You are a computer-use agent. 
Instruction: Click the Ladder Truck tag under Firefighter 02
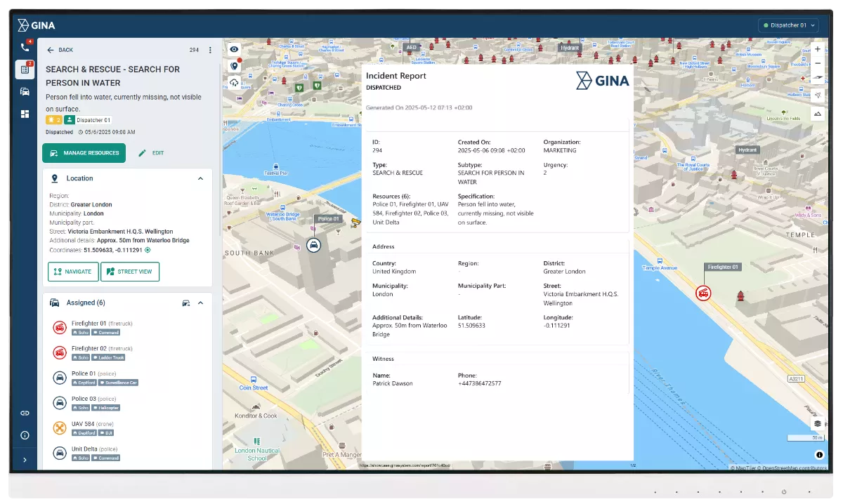[x=108, y=357]
